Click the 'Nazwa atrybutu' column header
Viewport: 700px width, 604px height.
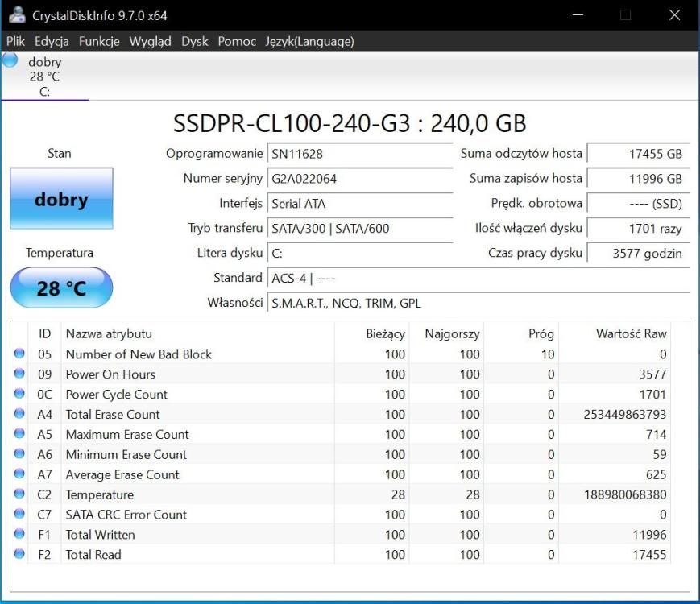pyautogui.click(x=109, y=333)
